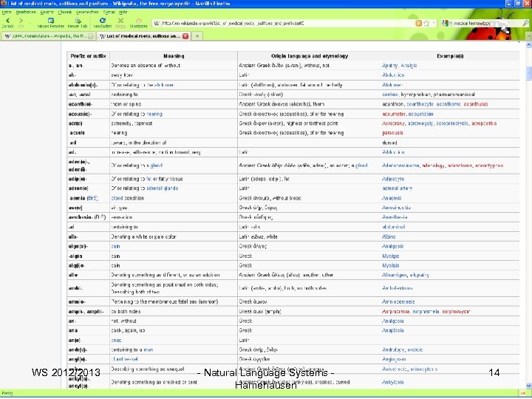Open the Anaplasia example link

pos(393,330)
